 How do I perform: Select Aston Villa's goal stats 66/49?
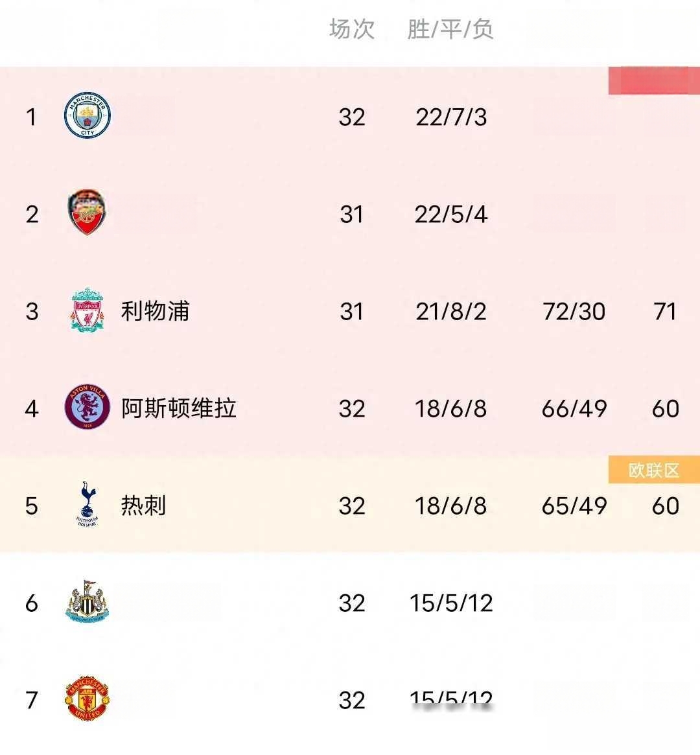coord(574,409)
